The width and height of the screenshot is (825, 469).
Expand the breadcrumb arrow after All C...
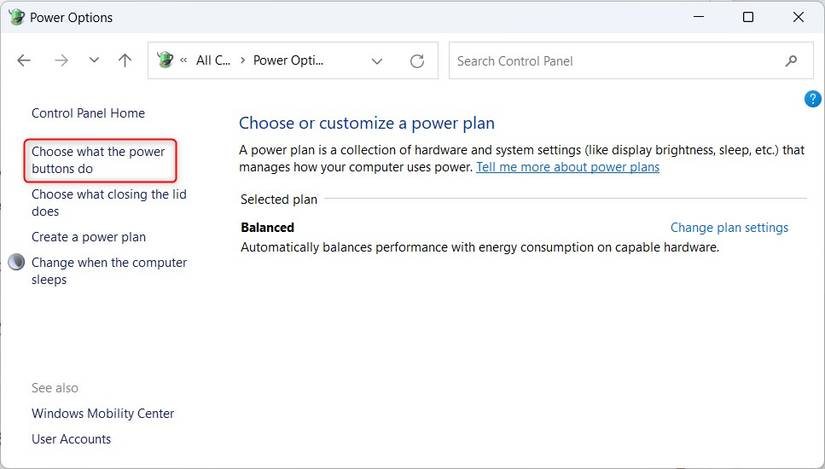(243, 61)
